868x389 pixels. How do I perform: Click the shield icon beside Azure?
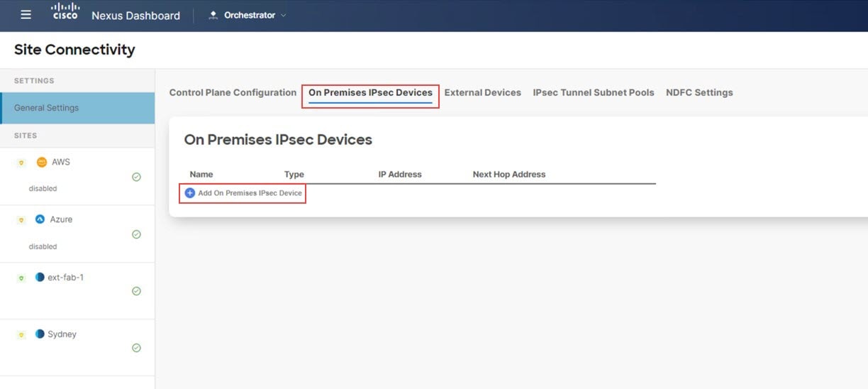coord(21,220)
